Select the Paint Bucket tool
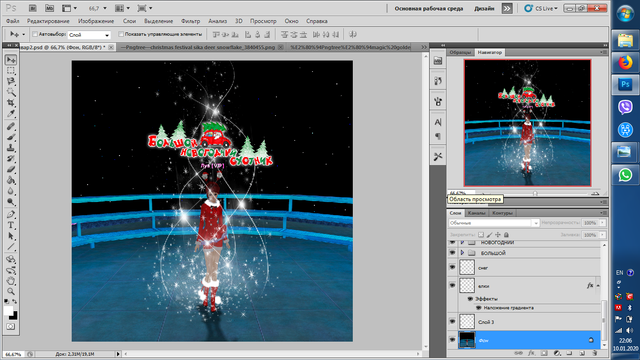Viewport: 640px width, 360px height. click(11, 180)
